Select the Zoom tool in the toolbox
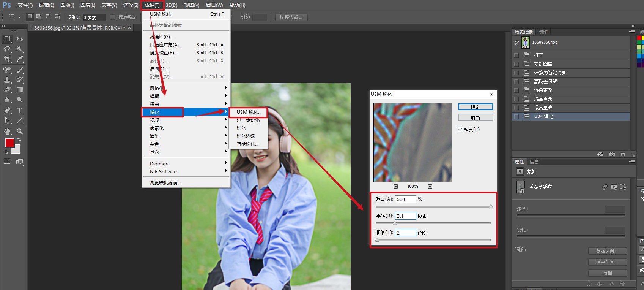 click(x=20, y=132)
